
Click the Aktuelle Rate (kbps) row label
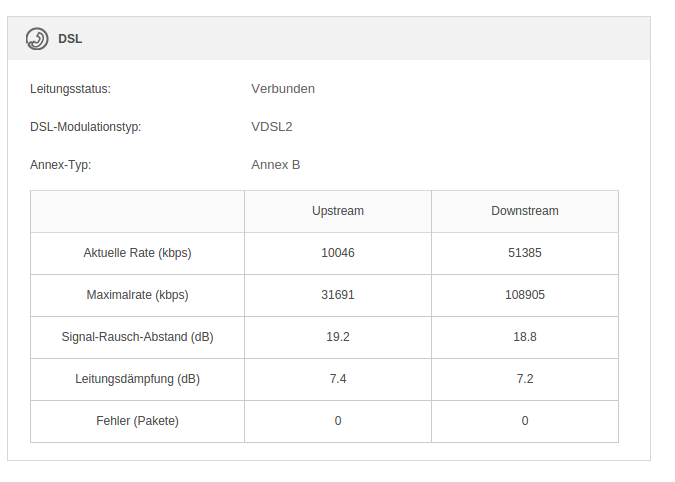tap(137, 253)
